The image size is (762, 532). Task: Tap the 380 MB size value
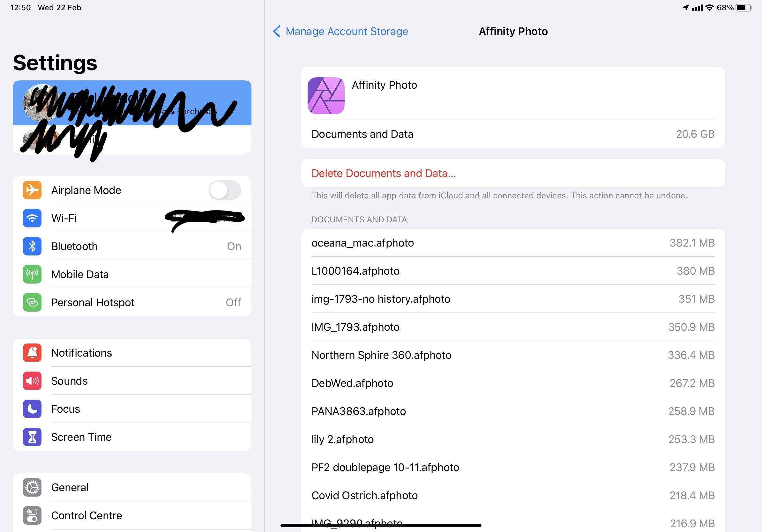pos(696,271)
